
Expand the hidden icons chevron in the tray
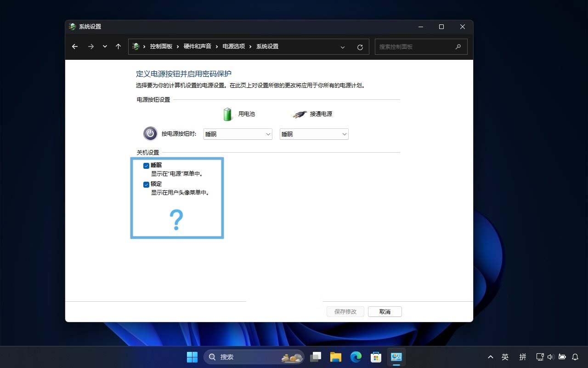[x=491, y=357]
